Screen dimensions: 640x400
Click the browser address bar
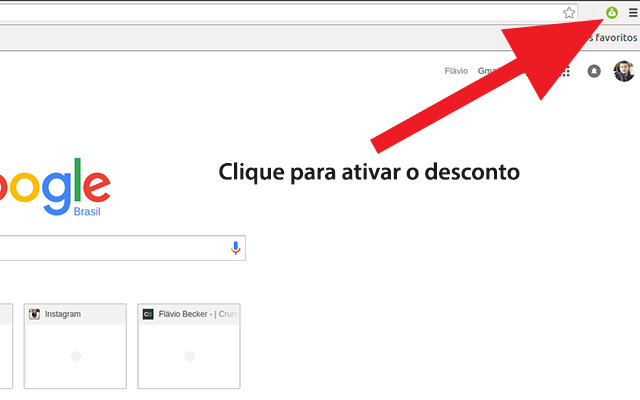coord(288,13)
